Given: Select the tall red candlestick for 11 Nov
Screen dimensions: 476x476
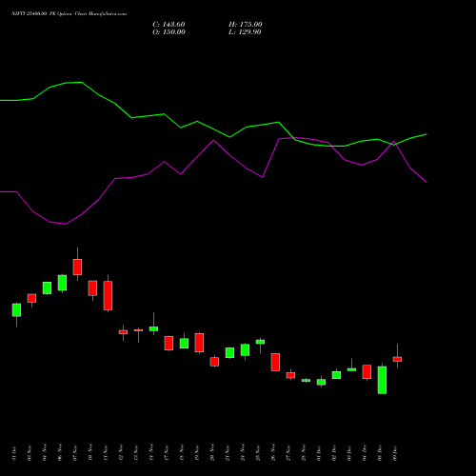Looking at the screenshot, I should tap(108, 295).
